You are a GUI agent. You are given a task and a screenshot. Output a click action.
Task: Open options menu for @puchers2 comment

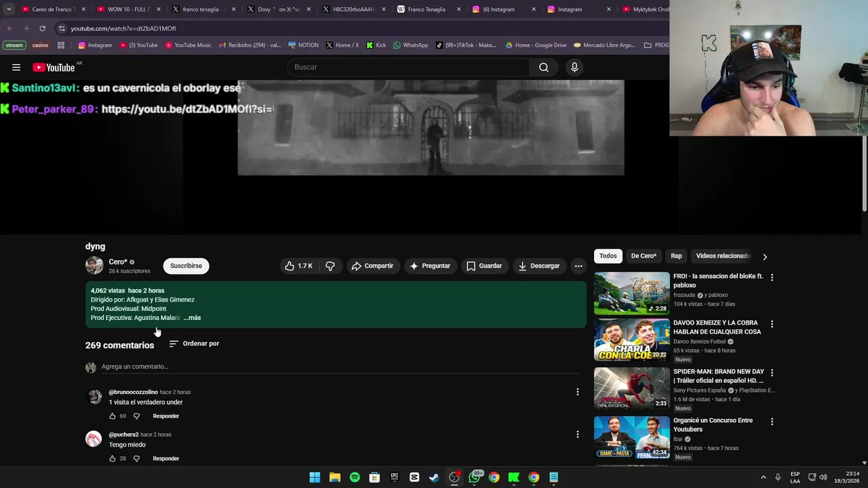pyautogui.click(x=578, y=434)
